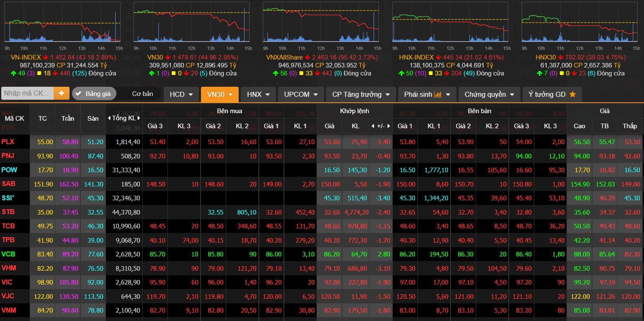644x321 pixels.
Task: Open the HNX30 index chart
Action: (x=580, y=21)
